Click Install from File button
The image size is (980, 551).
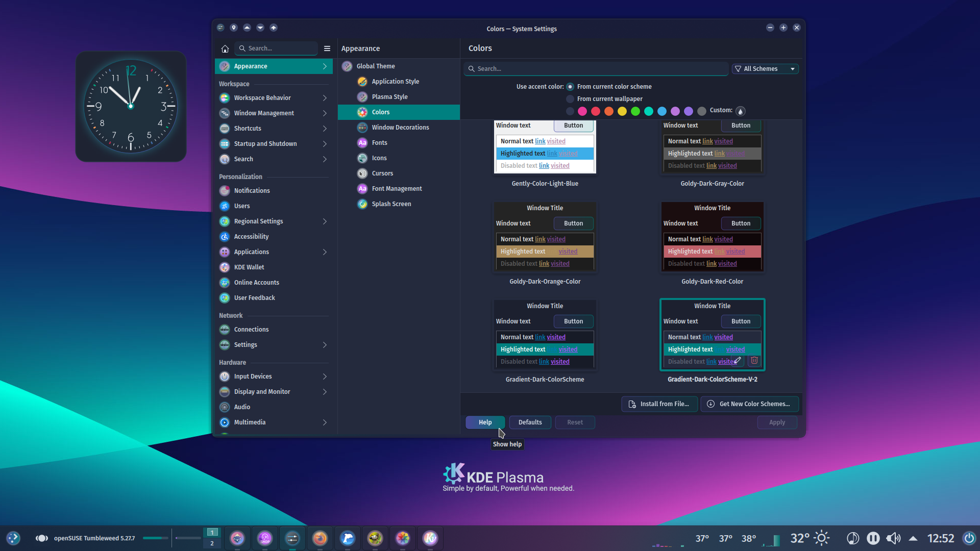coord(659,404)
